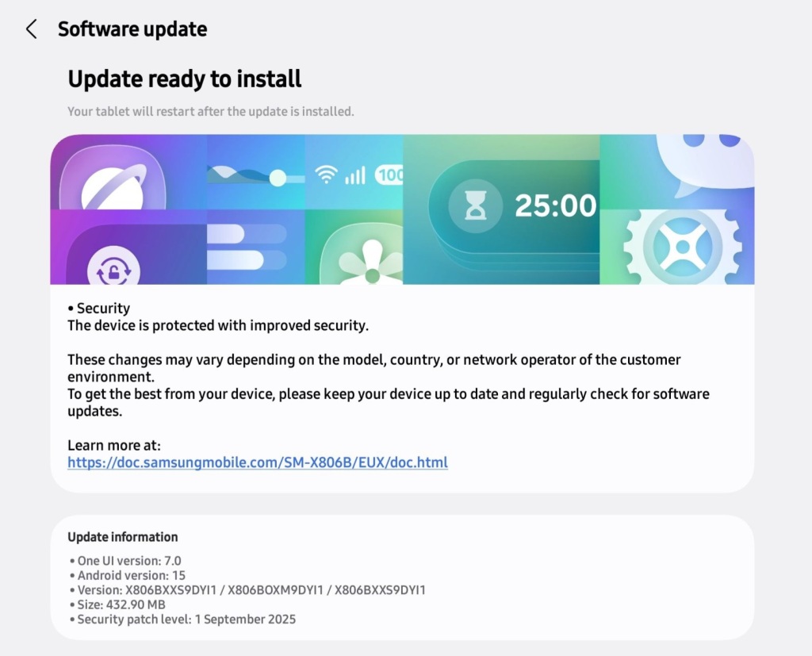Viewport: 812px width, 656px height.
Task: Click the 'Update information' heading
Action: [x=123, y=537]
